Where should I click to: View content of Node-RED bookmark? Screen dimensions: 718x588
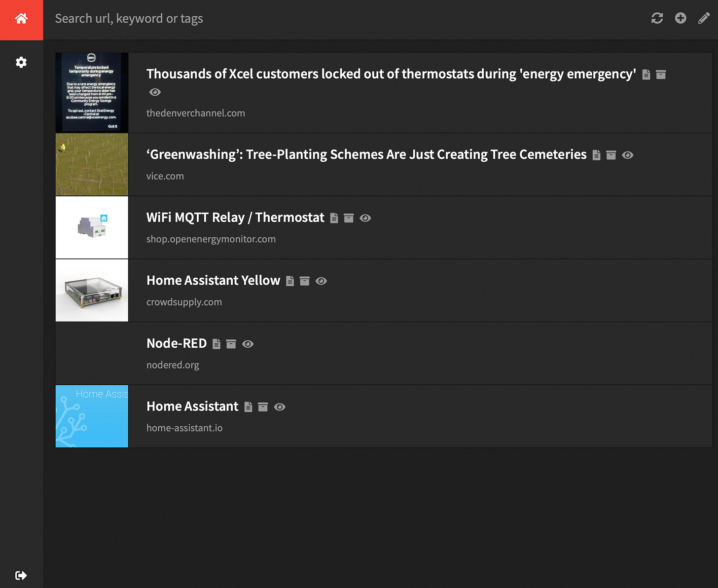click(216, 344)
